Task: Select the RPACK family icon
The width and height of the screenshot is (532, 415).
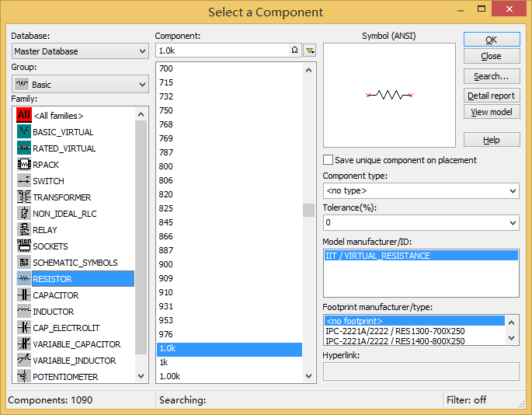Action: pyautogui.click(x=23, y=165)
